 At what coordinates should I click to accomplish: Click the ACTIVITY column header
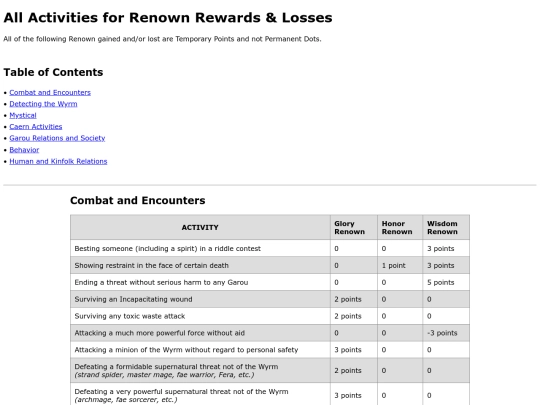coord(200,227)
